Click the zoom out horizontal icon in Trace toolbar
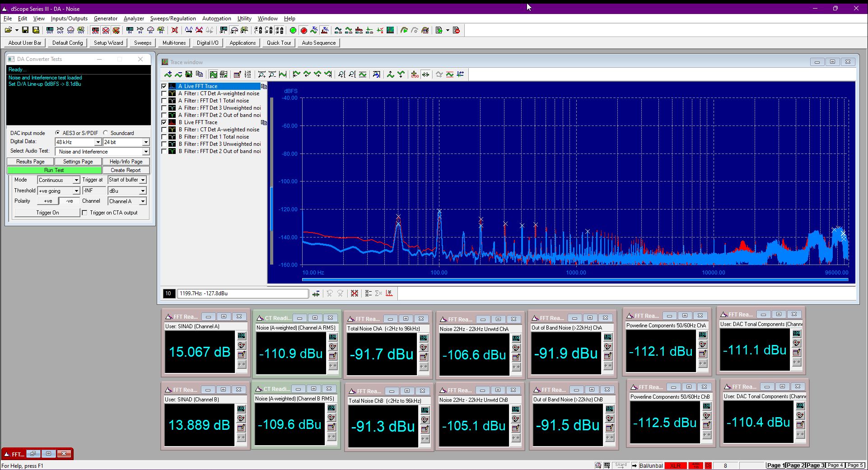Image resolution: width=868 pixels, height=470 pixels. click(x=272, y=74)
